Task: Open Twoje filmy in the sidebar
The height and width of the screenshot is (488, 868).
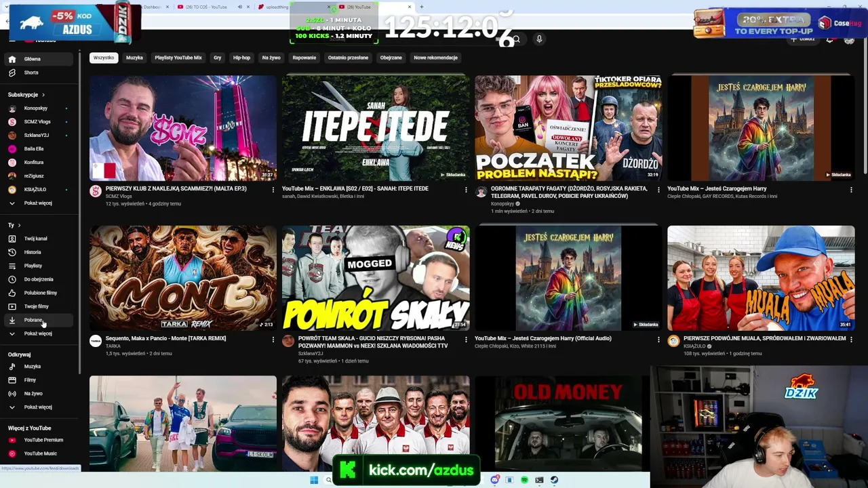Action: pos(40,306)
